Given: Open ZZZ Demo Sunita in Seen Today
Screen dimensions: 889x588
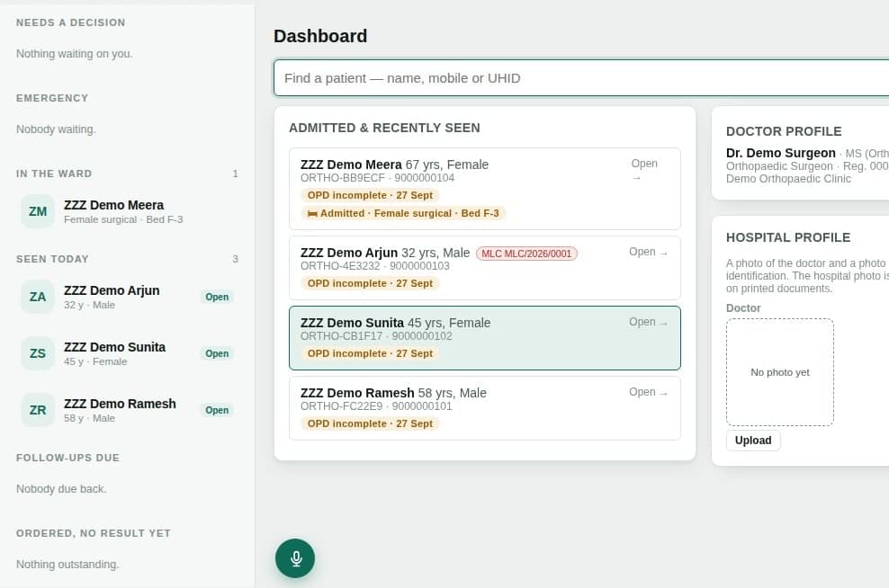Looking at the screenshot, I should 127,353.
